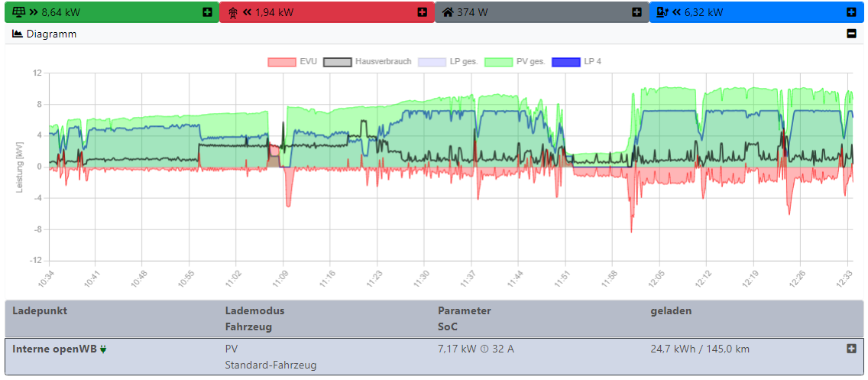Click the arrows icon beside 8,64 kW
The width and height of the screenshot is (868, 380).
(33, 12)
